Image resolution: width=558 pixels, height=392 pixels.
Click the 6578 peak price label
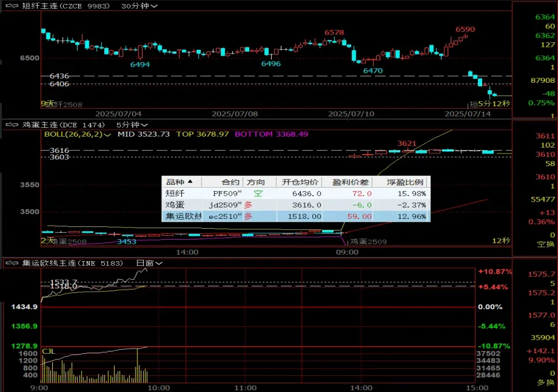(334, 32)
